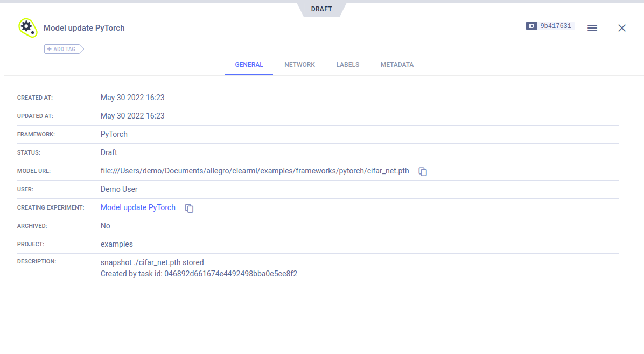Switch to the General tab
The height and width of the screenshot is (354, 644).
[x=249, y=65]
